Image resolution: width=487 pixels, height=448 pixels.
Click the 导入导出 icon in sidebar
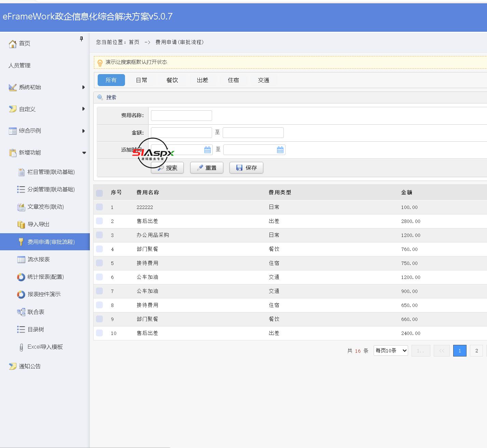21,224
